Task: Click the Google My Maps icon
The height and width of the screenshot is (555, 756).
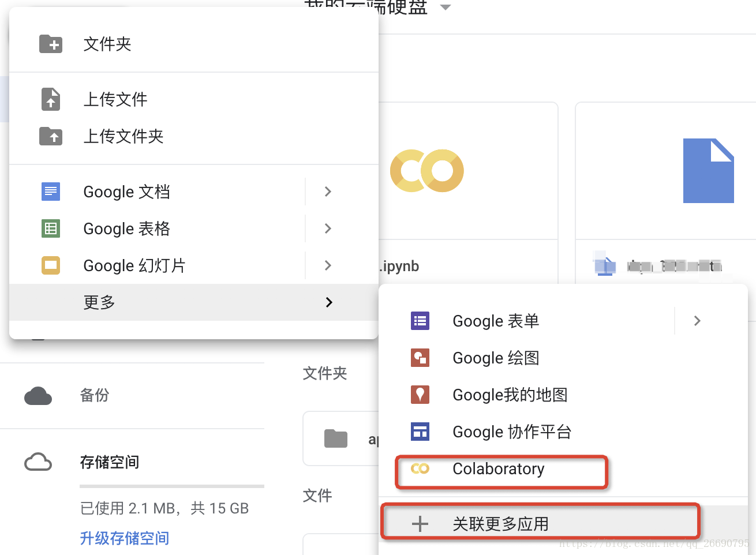Action: tap(420, 395)
